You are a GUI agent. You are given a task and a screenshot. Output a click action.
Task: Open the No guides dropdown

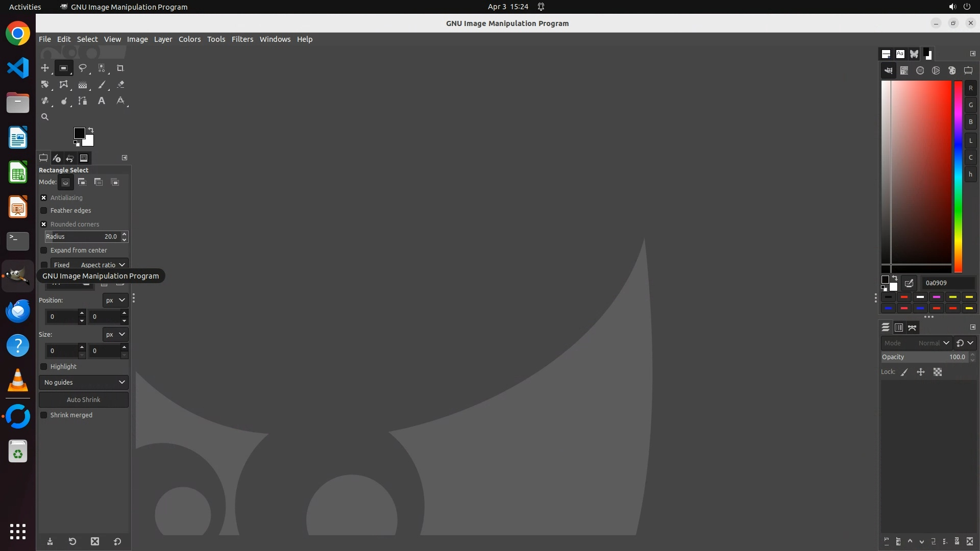click(x=84, y=382)
